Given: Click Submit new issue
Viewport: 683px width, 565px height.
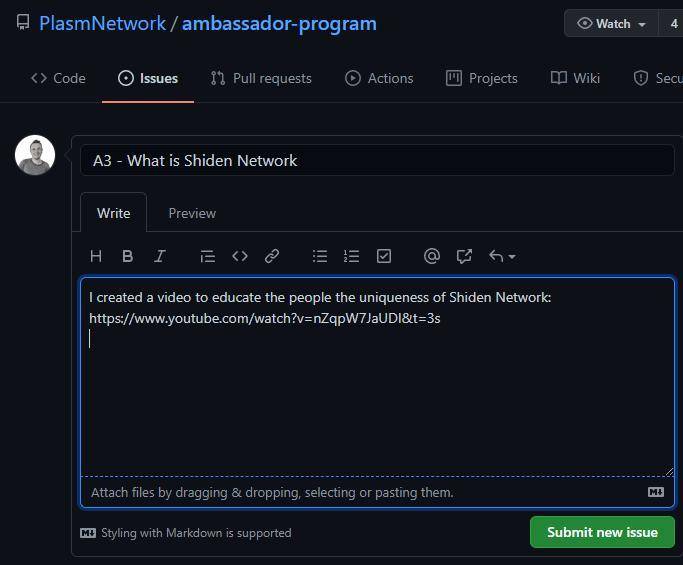Looking at the screenshot, I should click(602, 532).
